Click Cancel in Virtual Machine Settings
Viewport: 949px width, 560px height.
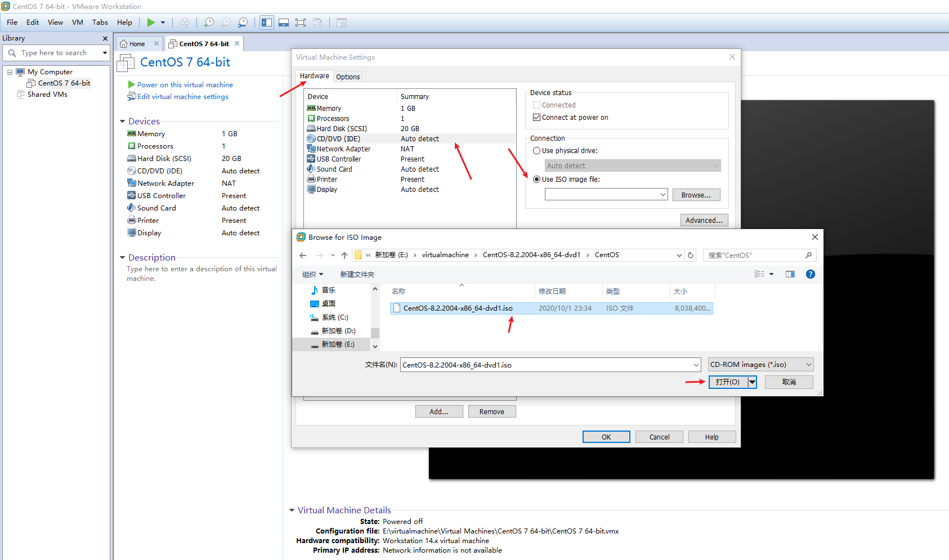coord(659,437)
